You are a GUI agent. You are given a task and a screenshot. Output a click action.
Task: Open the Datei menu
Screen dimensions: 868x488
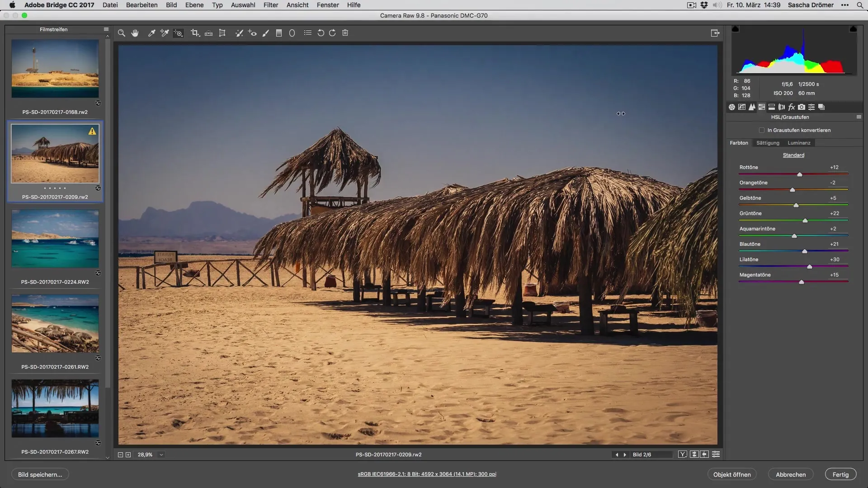(110, 5)
